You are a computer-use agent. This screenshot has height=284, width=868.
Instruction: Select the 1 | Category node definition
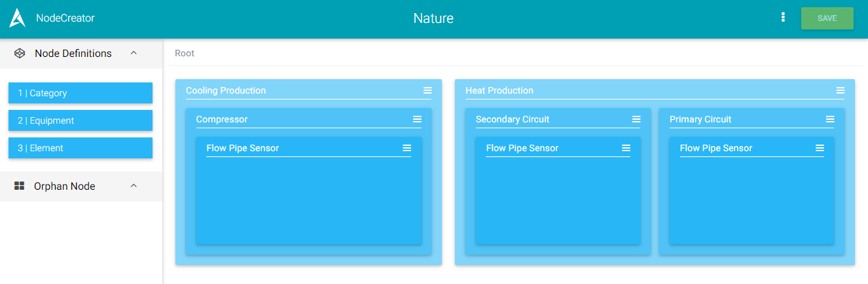tap(81, 93)
